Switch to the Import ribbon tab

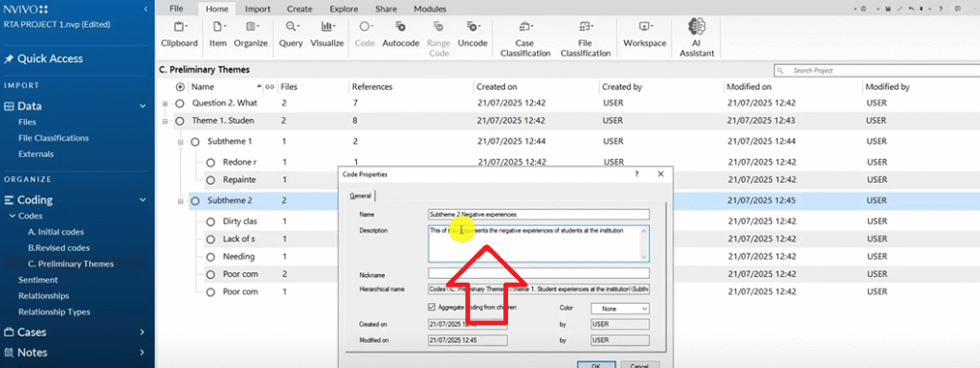(257, 10)
